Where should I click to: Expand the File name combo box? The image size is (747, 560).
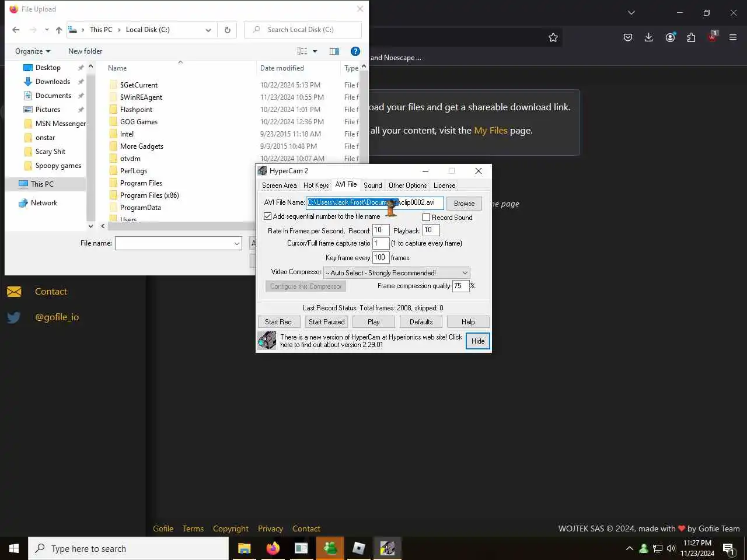236,244
